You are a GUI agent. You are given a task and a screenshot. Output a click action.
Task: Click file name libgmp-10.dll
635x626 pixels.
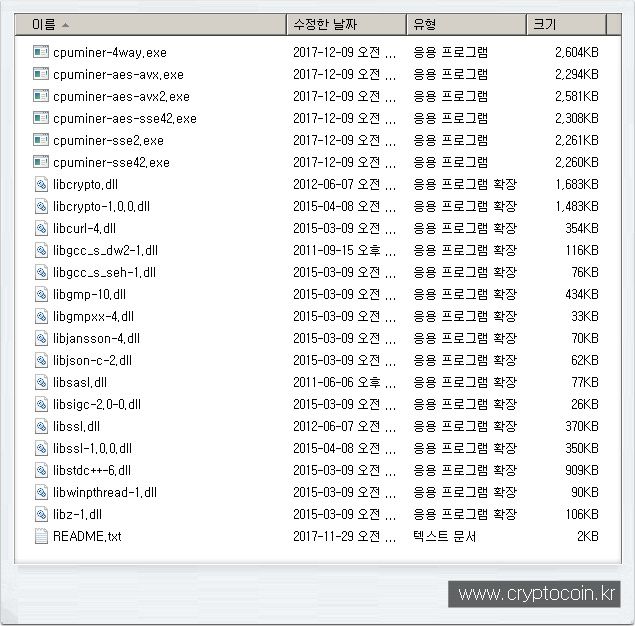89,294
